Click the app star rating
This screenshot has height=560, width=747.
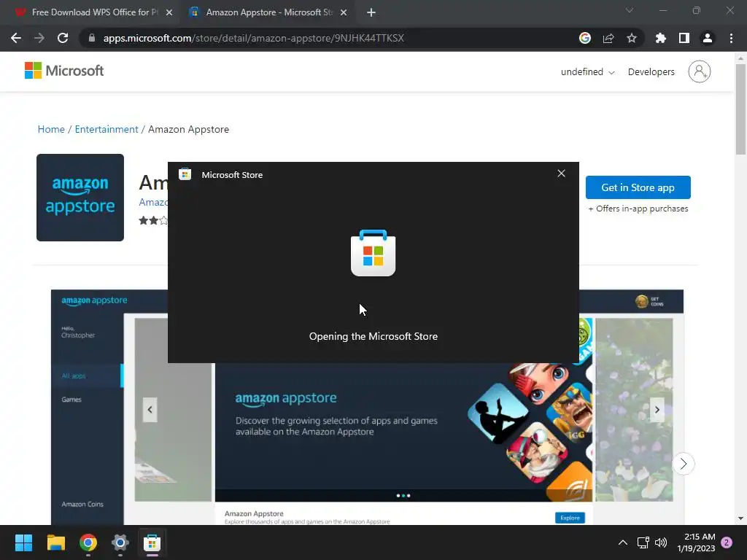coord(153,220)
